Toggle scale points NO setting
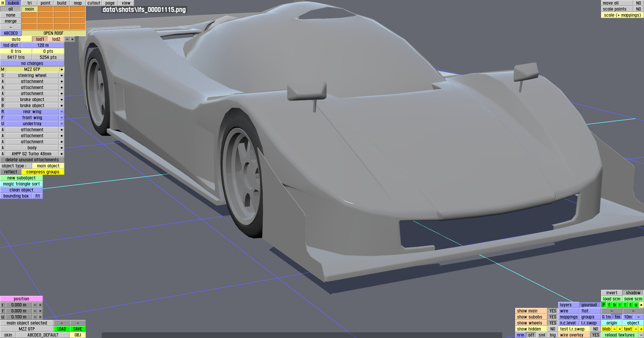644x338 pixels. tap(639, 9)
